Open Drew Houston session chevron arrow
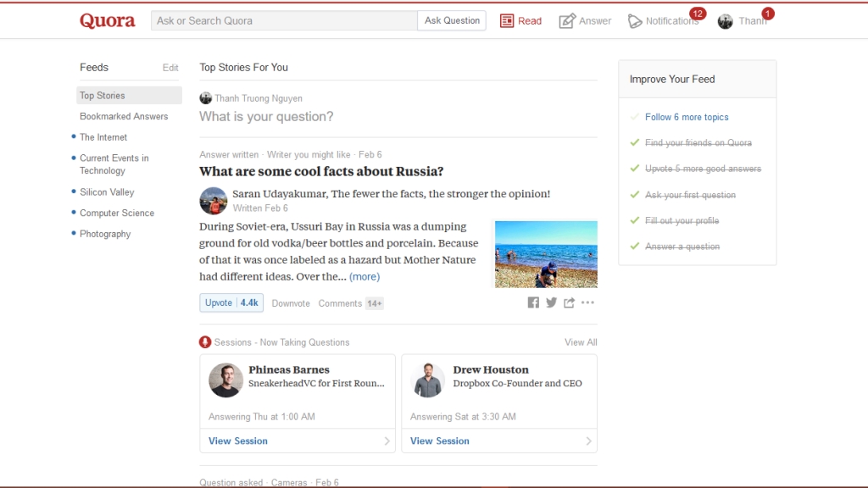Viewport: 868px width, 488px height. pos(588,441)
